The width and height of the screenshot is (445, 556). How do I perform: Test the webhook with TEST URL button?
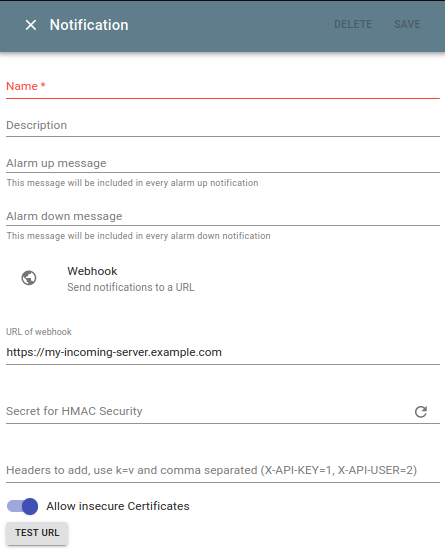(37, 533)
